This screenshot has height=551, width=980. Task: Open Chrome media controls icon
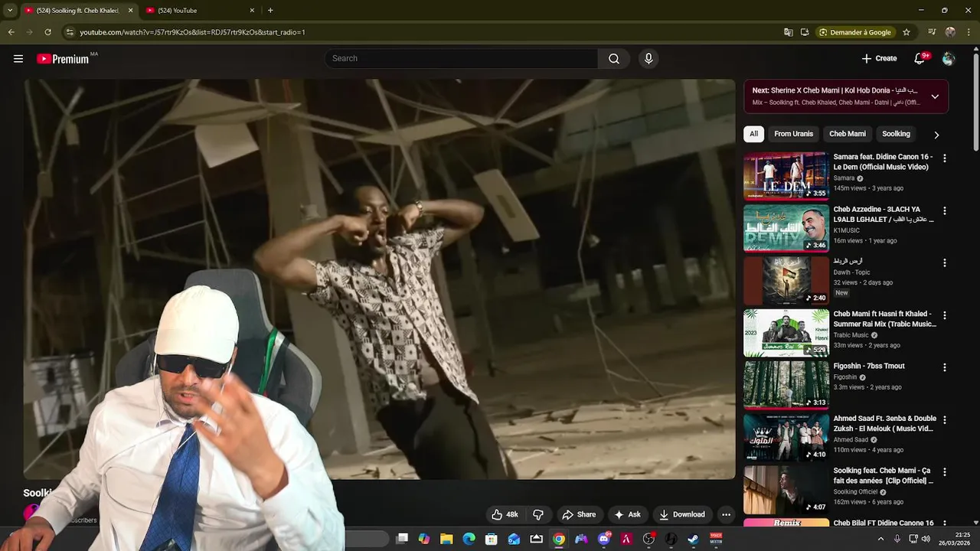tap(932, 32)
